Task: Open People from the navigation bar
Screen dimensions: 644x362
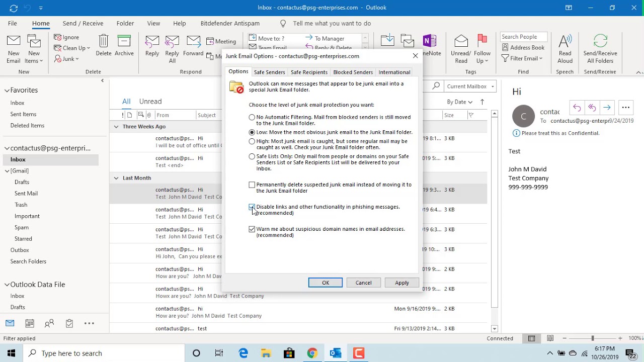Action: 49,323
